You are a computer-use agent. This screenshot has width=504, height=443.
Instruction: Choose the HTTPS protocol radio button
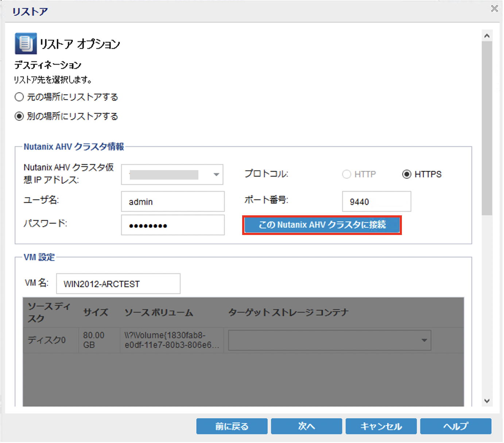point(407,174)
